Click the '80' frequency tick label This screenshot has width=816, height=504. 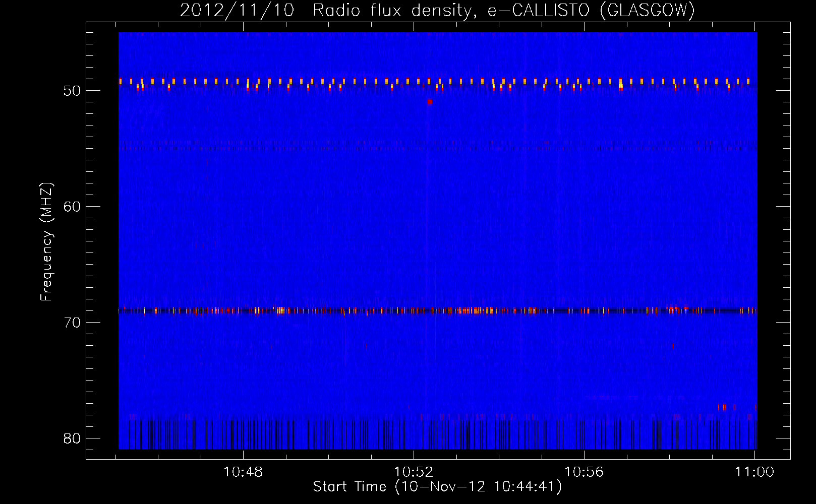[72, 438]
